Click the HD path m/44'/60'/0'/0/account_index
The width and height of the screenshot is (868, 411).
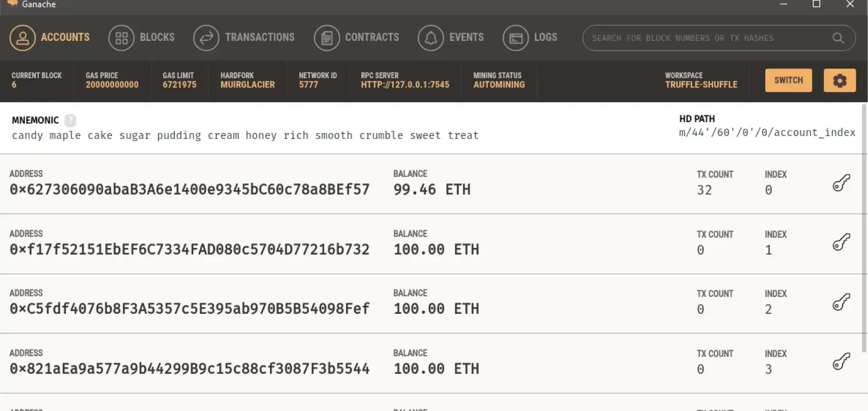767,132
